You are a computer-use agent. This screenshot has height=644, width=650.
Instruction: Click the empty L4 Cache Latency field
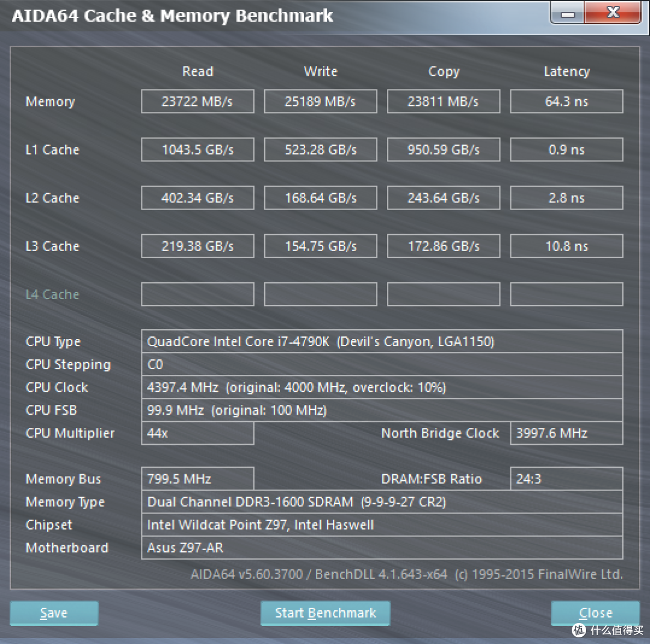point(566,294)
